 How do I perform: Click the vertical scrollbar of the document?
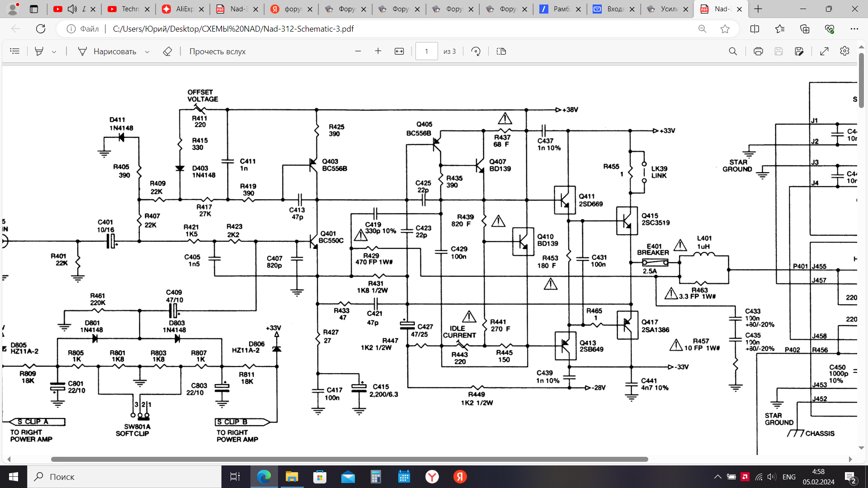point(861,80)
